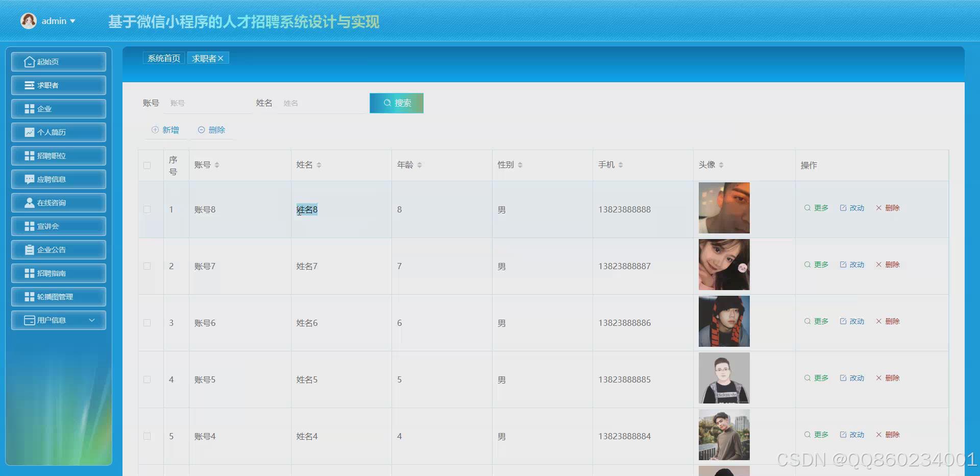The height and width of the screenshot is (476, 980).
Task: Click 删除 delete for row 账号8
Action: (x=888, y=208)
